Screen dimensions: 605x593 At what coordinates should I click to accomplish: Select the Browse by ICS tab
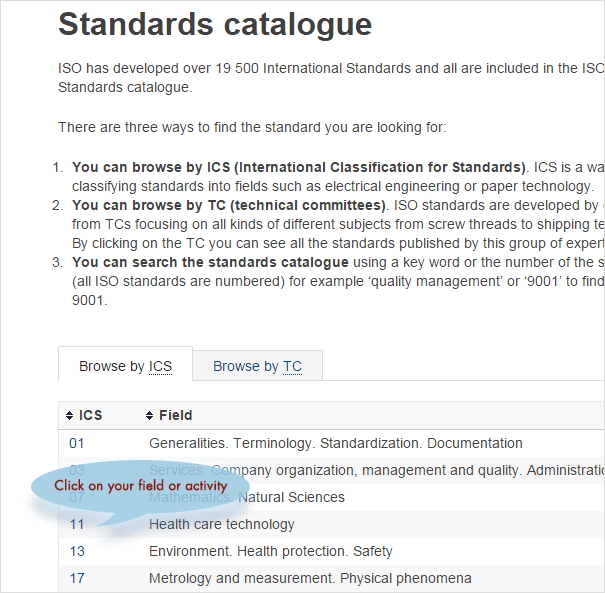pos(125,366)
